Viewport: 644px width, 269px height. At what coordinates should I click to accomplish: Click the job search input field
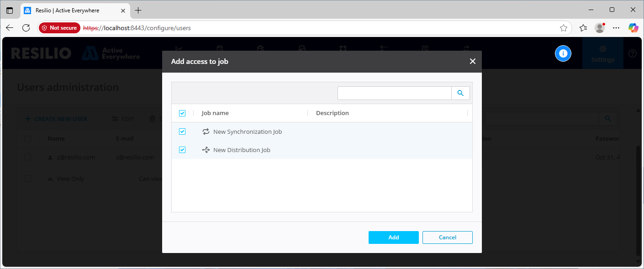coord(394,93)
